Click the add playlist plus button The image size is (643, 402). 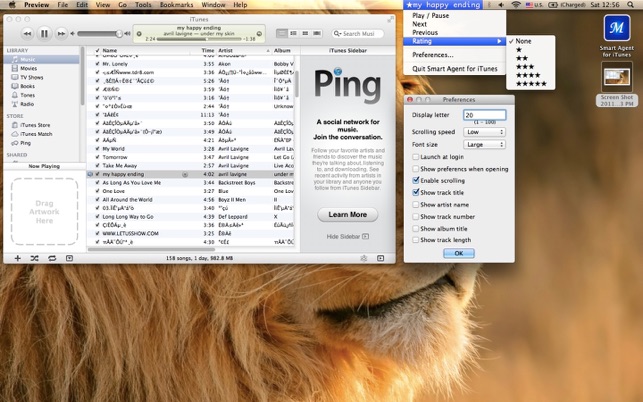(x=18, y=258)
